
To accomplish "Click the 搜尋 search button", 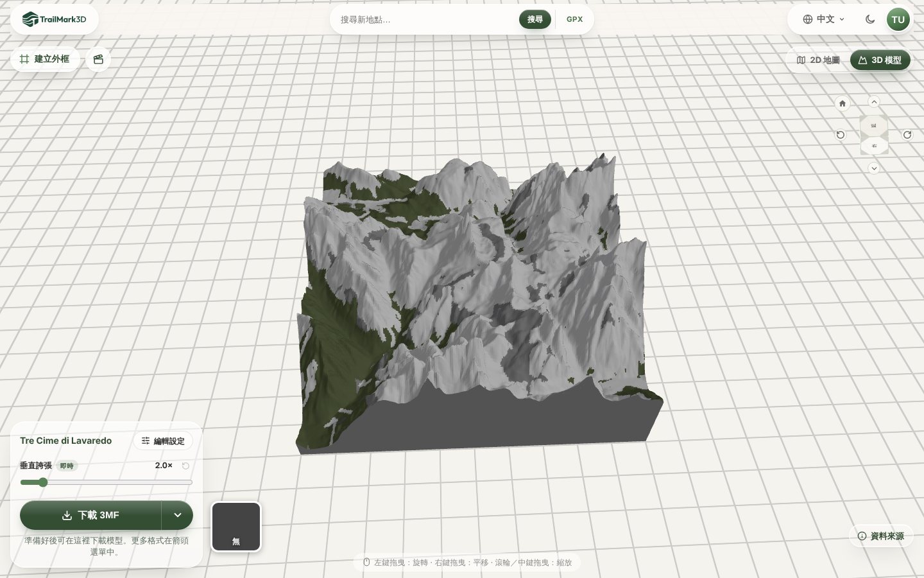I will click(535, 19).
